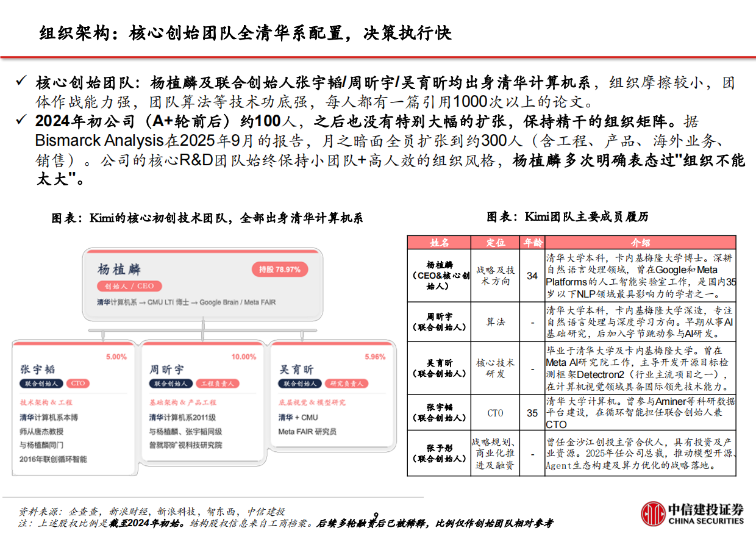Screen dimensions: 756x536
Task: Click 周昕宇 name in the org chart card
Action: (166, 370)
